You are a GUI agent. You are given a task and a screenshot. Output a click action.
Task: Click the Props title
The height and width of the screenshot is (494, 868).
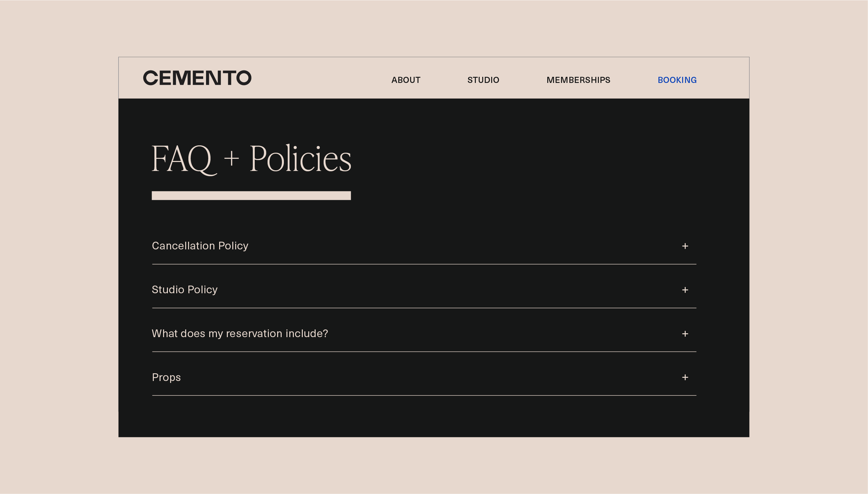[166, 377]
